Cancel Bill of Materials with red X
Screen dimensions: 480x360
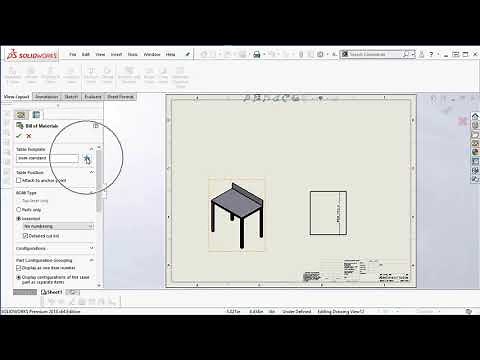tap(29, 136)
